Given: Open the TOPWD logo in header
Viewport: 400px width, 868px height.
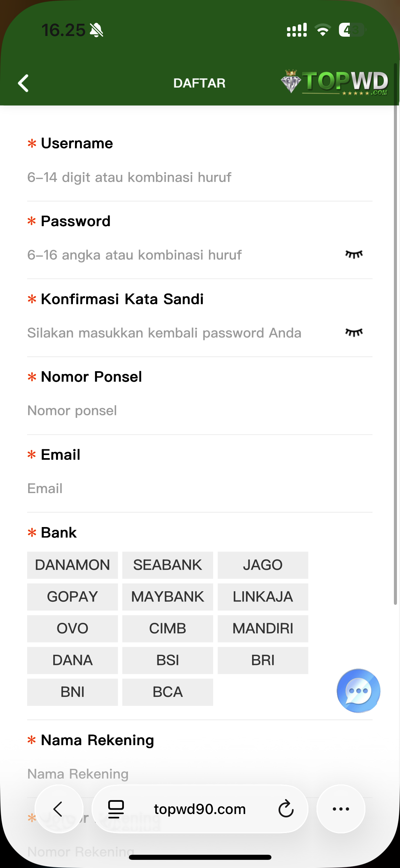Looking at the screenshot, I should click(335, 82).
